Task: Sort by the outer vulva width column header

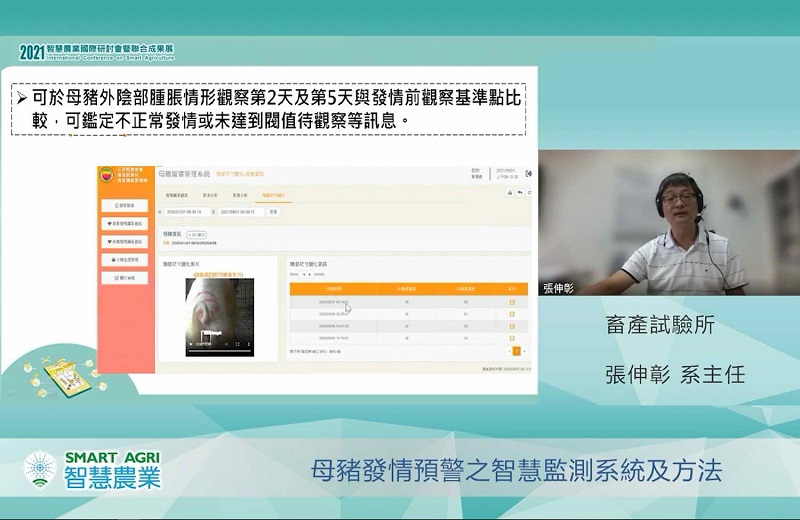Action: click(407, 289)
